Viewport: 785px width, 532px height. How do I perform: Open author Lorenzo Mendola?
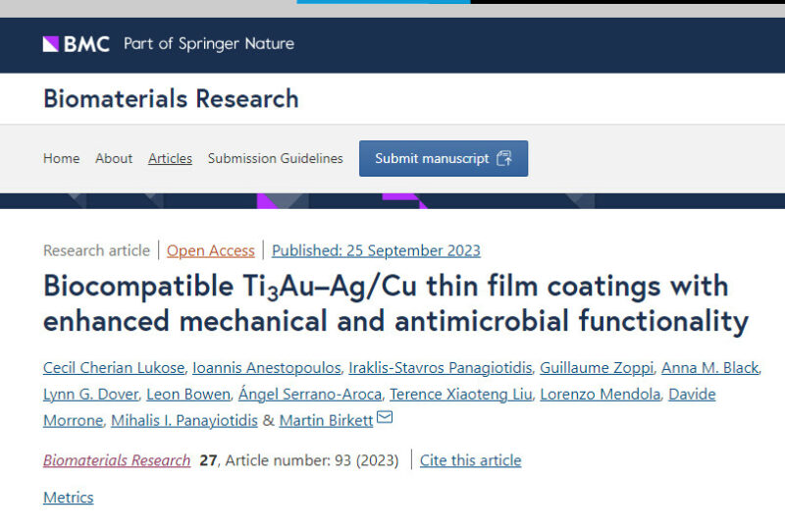coord(601,395)
